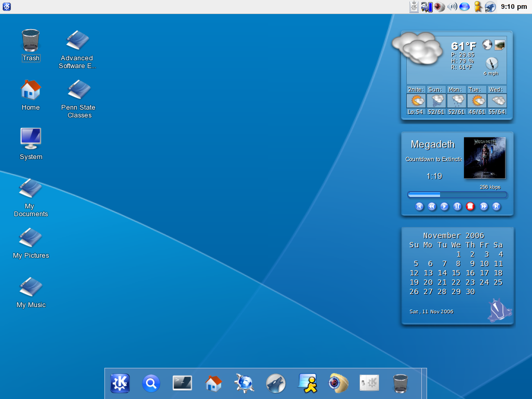Viewport: 532px width, 399px height.
Task: Open the My Documents folder
Action: (31, 197)
